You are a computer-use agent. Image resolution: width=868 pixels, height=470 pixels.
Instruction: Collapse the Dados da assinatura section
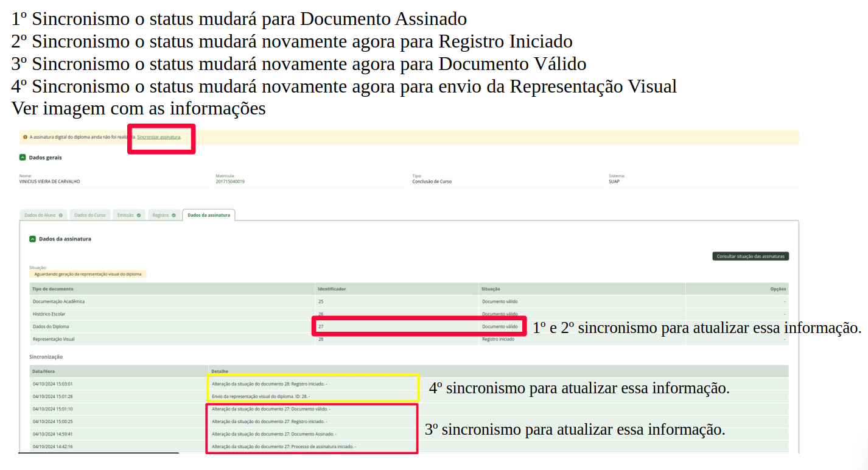(32, 239)
